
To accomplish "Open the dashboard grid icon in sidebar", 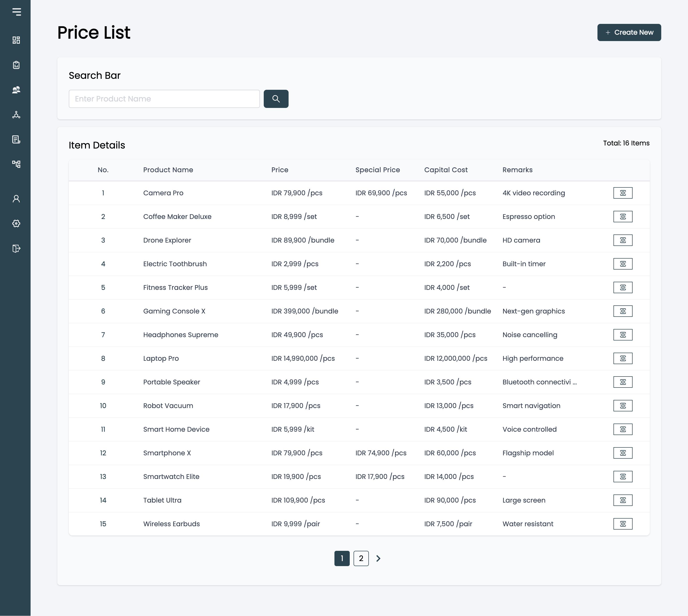I will tap(16, 40).
